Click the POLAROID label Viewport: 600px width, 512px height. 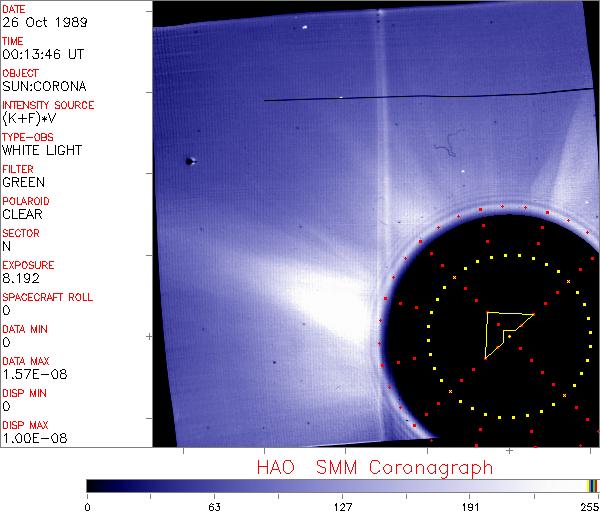[x=26, y=201]
